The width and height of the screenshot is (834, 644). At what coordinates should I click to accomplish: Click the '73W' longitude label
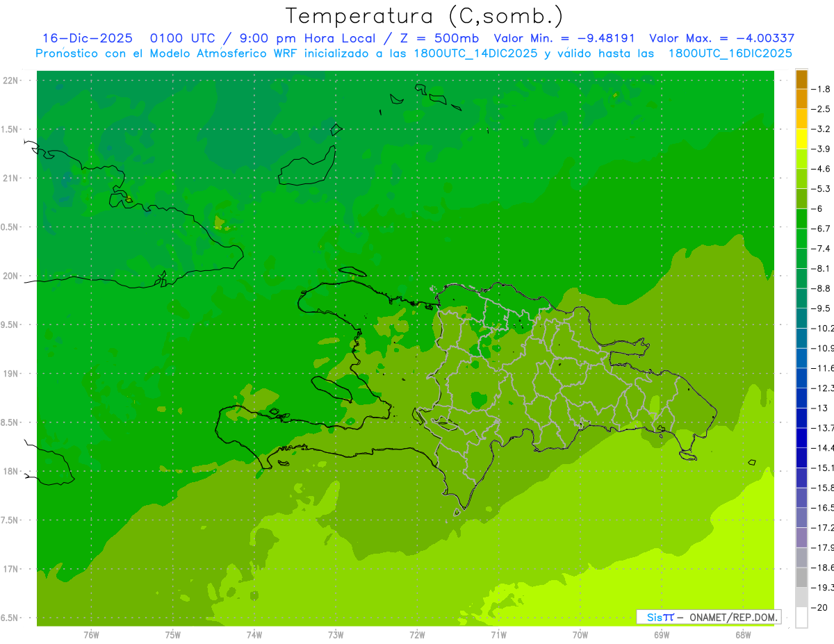click(x=336, y=635)
